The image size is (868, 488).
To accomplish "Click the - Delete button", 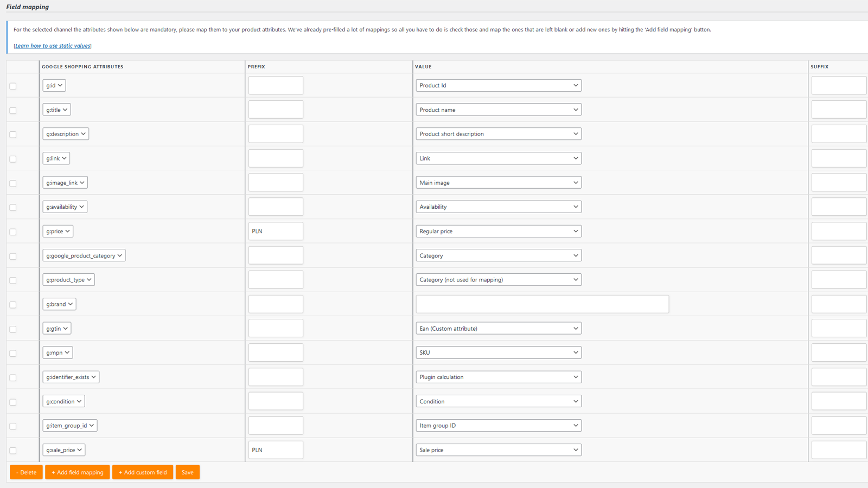I will [26, 472].
